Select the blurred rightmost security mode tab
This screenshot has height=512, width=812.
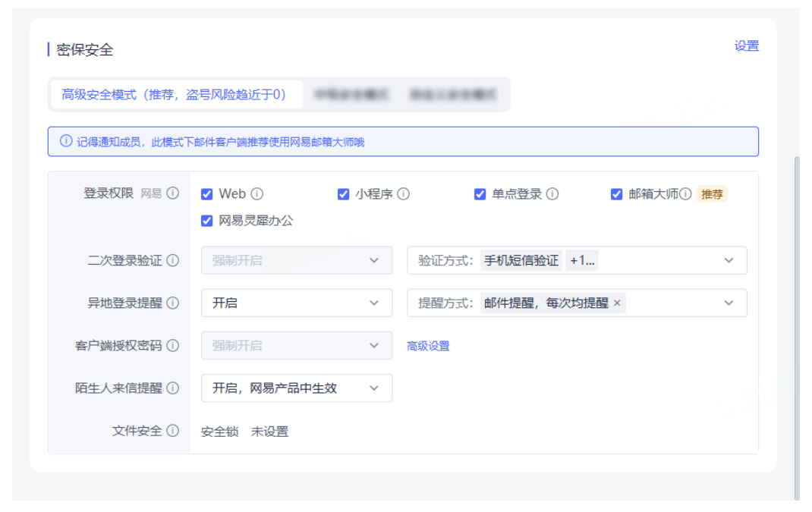tap(453, 94)
